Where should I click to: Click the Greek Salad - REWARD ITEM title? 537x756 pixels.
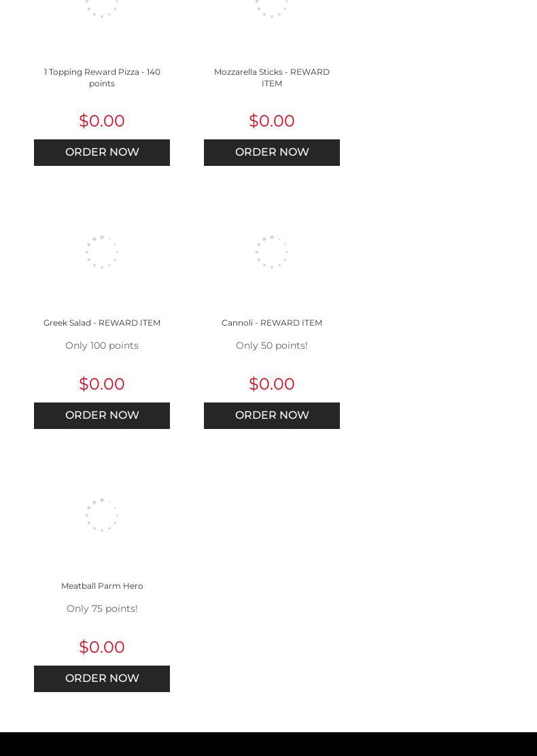pyautogui.click(x=102, y=323)
